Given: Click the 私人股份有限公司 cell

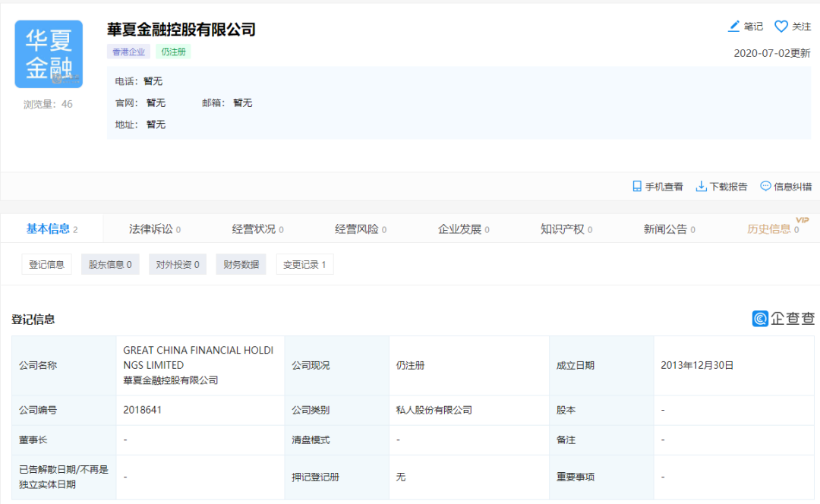Looking at the screenshot, I should click(469, 410).
